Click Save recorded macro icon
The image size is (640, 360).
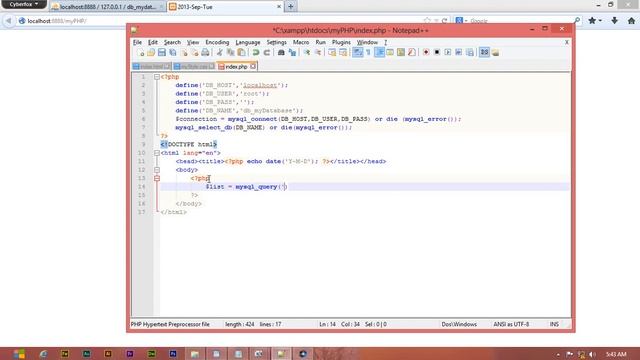(470, 53)
